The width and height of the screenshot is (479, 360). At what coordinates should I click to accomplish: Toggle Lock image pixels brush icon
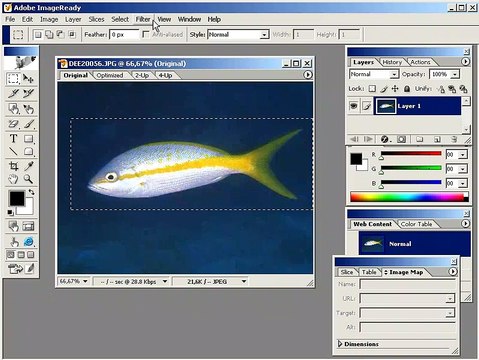pos(384,89)
